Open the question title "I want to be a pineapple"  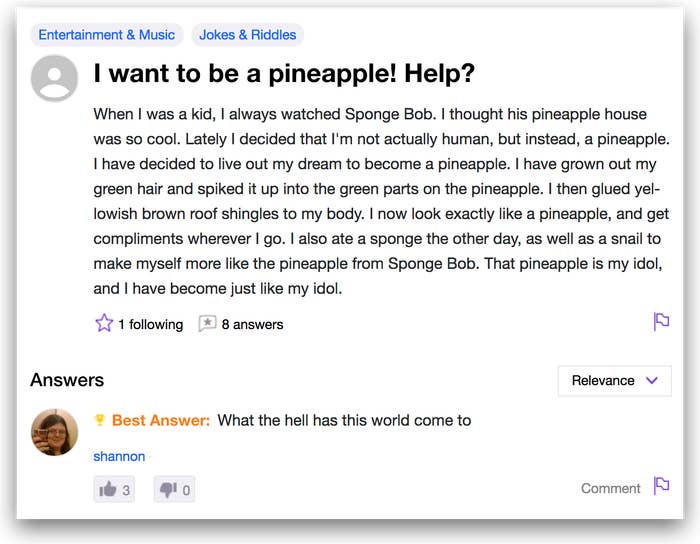[x=284, y=73]
